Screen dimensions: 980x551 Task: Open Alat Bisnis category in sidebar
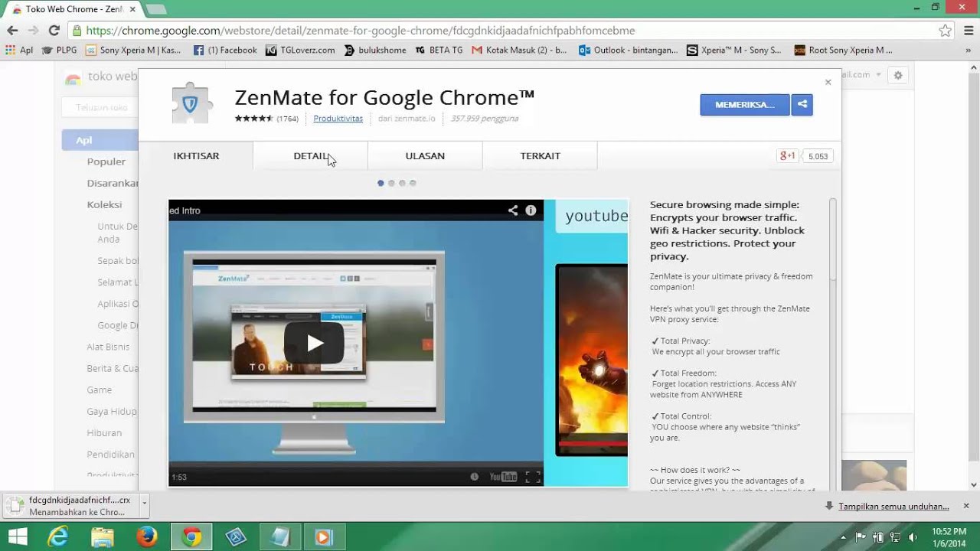(108, 347)
